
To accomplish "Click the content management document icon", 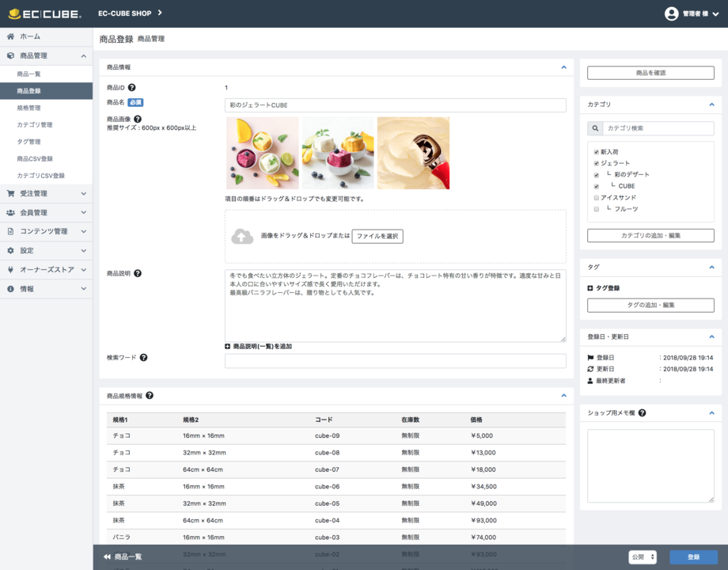I will click(x=10, y=231).
